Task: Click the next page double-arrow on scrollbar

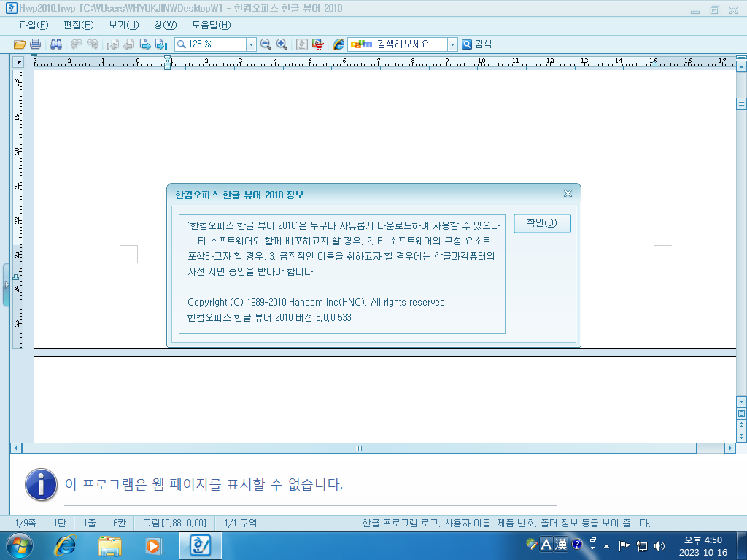Action: 741,436
